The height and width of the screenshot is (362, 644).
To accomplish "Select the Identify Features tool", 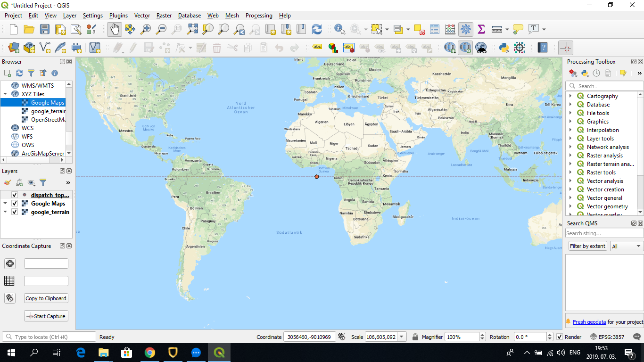I will pos(339,29).
